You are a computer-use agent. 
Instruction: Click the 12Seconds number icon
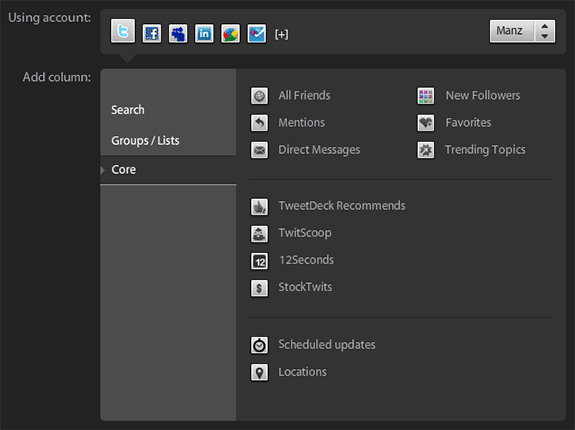click(259, 261)
